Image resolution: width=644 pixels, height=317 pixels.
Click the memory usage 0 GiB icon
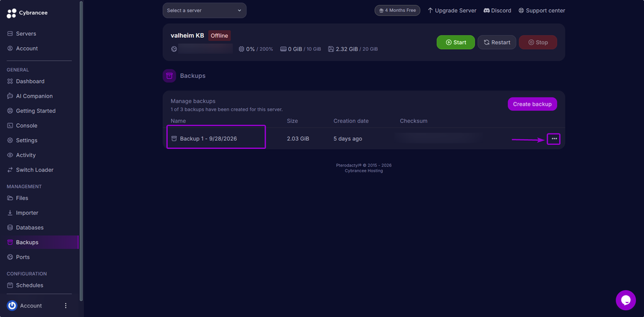[283, 49]
